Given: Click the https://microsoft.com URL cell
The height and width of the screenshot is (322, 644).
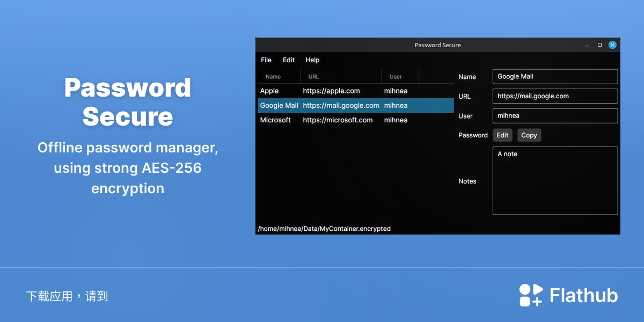Looking at the screenshot, I should [x=338, y=120].
